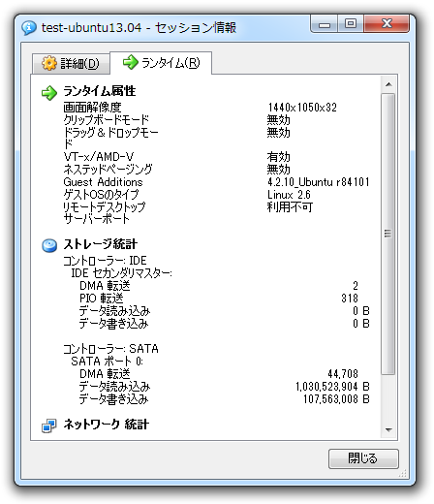Maximize the セッション情報 window
This screenshot has width=434, height=504.
351,24
